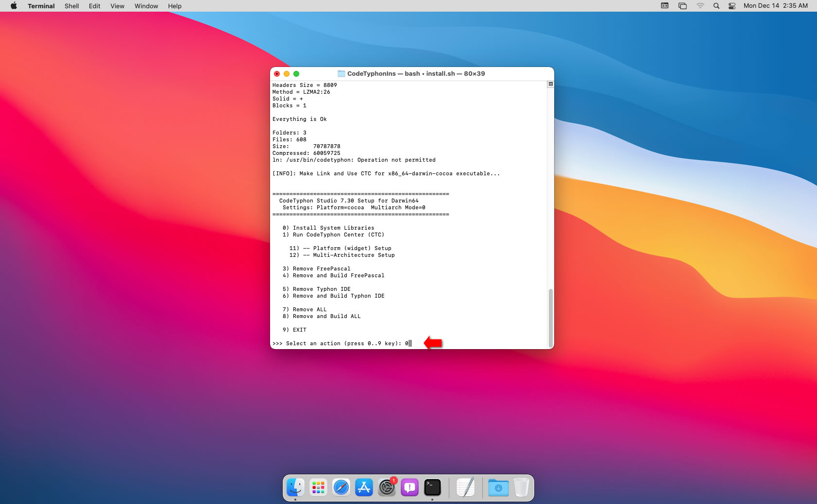Screen dimensions: 817x504
Task: Open the Apple menu
Action: (x=14, y=6)
